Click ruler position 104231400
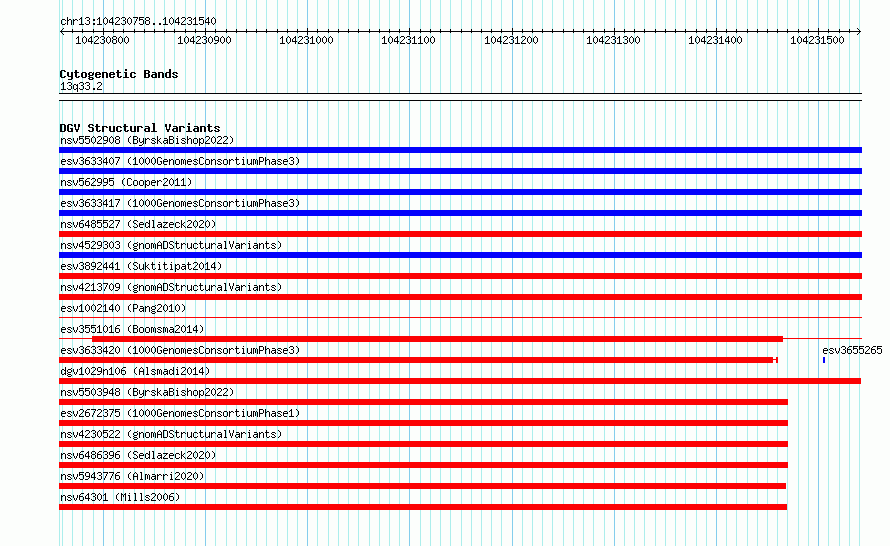Viewport: 890px width, 546px height. (x=715, y=40)
